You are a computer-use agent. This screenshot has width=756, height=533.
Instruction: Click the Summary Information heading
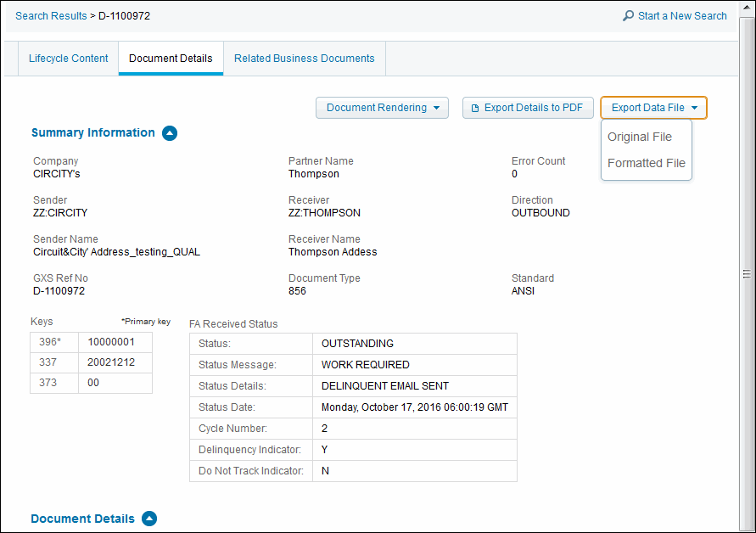click(x=93, y=133)
